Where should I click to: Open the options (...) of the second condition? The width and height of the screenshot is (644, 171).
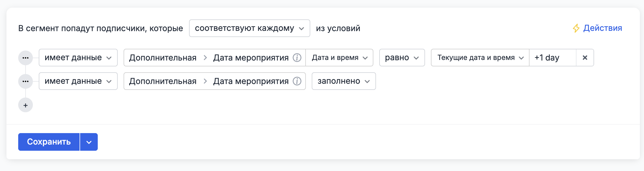click(x=26, y=81)
